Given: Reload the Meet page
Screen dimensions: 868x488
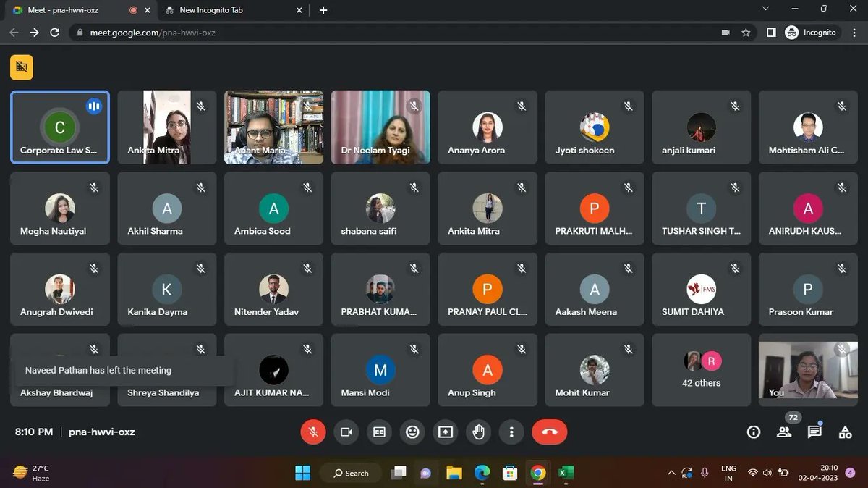Looking at the screenshot, I should coord(54,33).
